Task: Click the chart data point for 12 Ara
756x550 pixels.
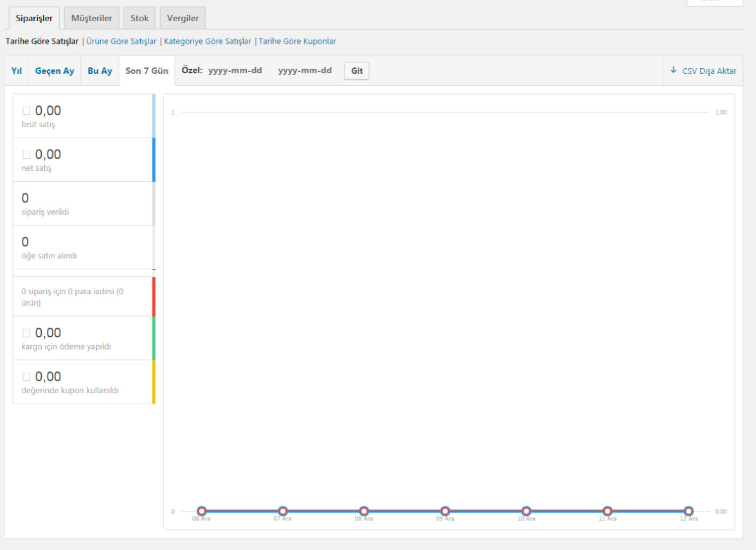Action: 689,511
